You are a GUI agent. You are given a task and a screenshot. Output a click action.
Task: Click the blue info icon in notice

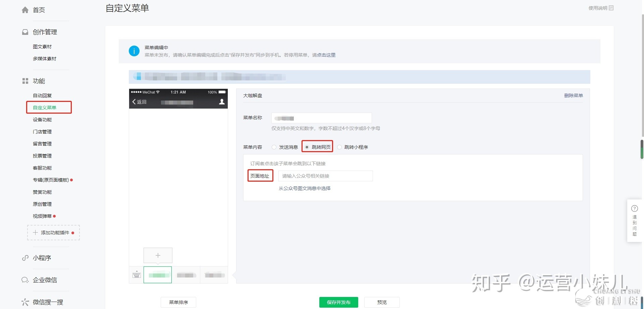[134, 51]
